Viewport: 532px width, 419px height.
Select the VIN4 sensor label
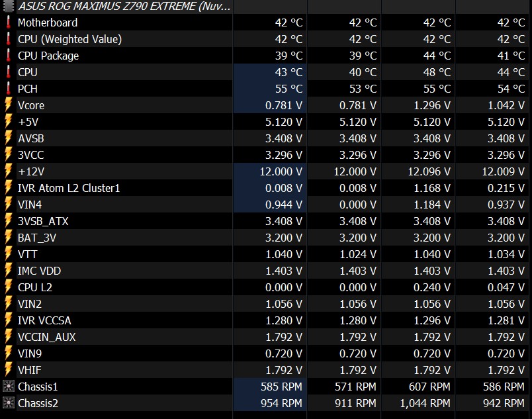pyautogui.click(x=30, y=205)
